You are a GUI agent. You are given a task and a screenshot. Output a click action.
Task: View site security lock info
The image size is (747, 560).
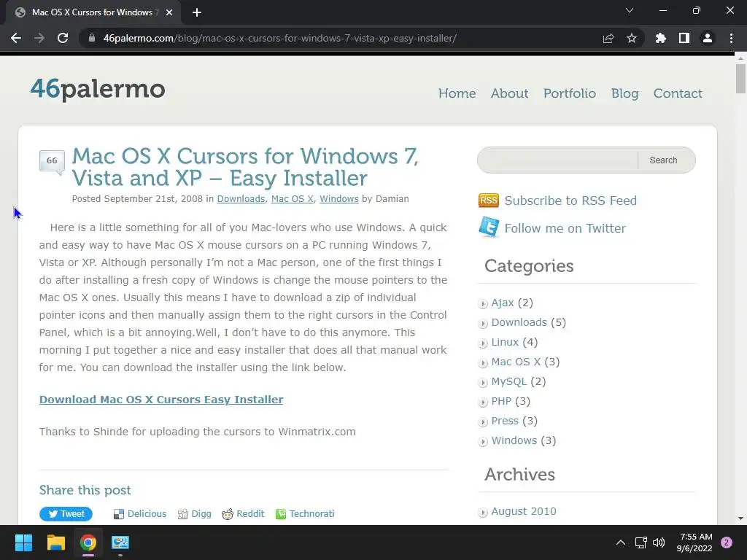(91, 38)
